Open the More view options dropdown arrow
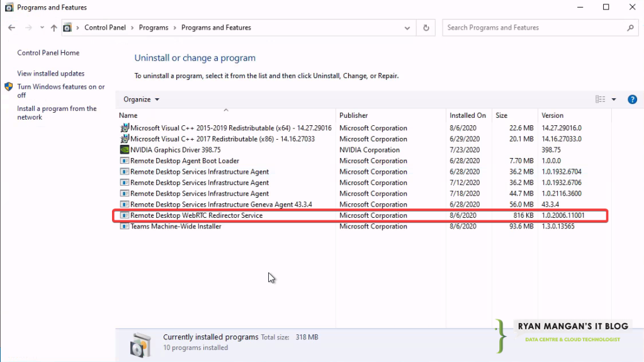The image size is (644, 362). click(614, 99)
